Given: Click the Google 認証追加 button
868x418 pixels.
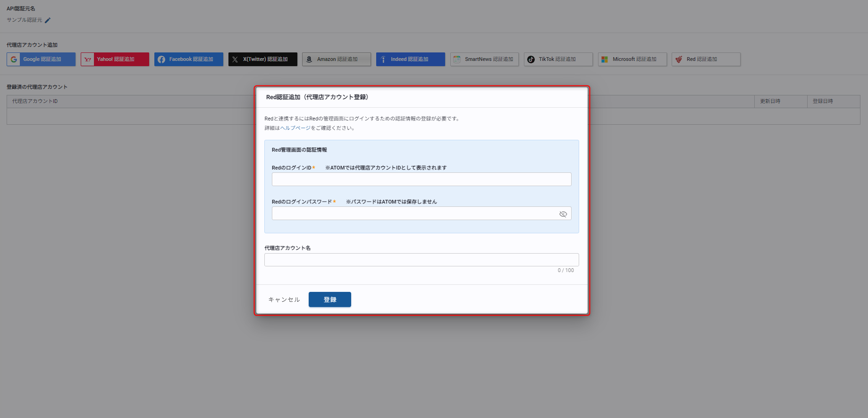Looking at the screenshot, I should point(41,60).
